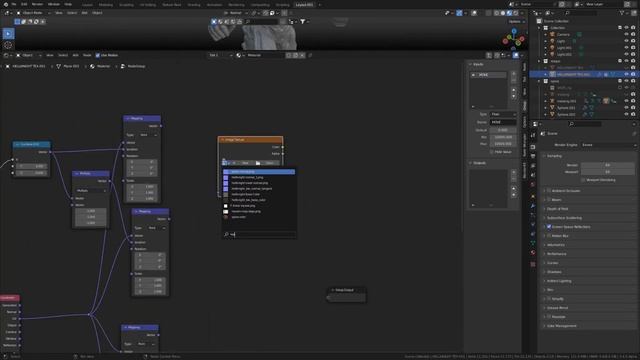This screenshot has width=640, height=360.
Task: Expand the Color Management panel
Action: pyautogui.click(x=562, y=326)
